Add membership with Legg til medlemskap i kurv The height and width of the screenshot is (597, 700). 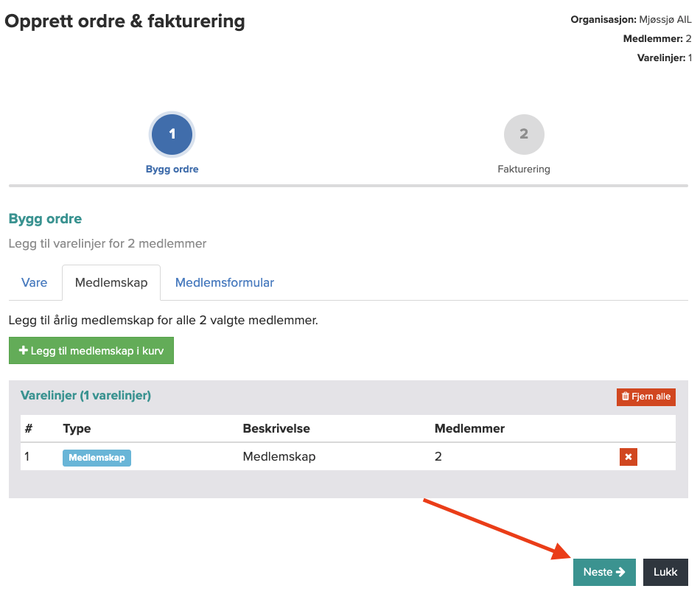click(x=91, y=351)
